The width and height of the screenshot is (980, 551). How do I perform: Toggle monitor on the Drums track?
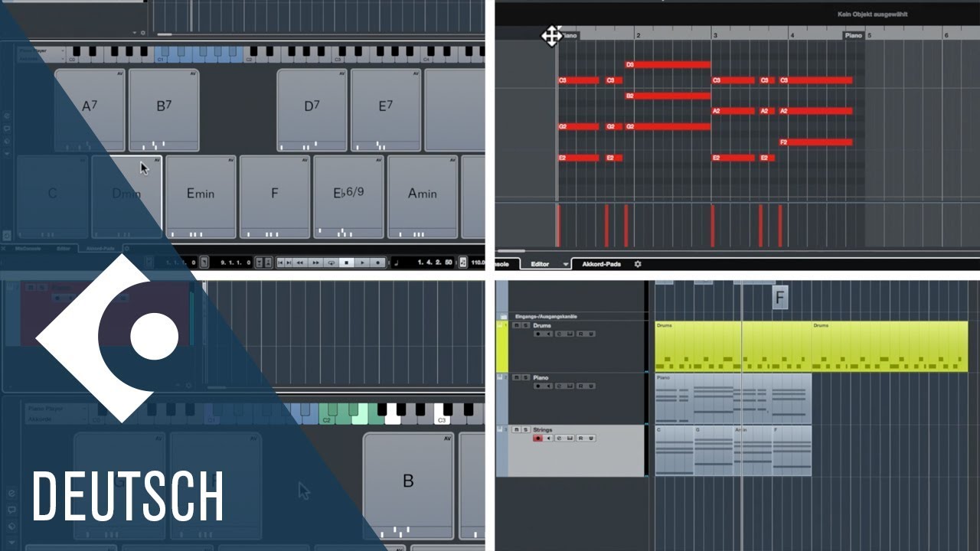tap(548, 334)
